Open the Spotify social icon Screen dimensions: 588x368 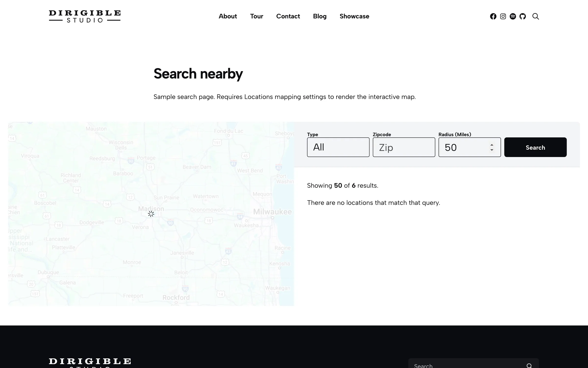(x=513, y=16)
